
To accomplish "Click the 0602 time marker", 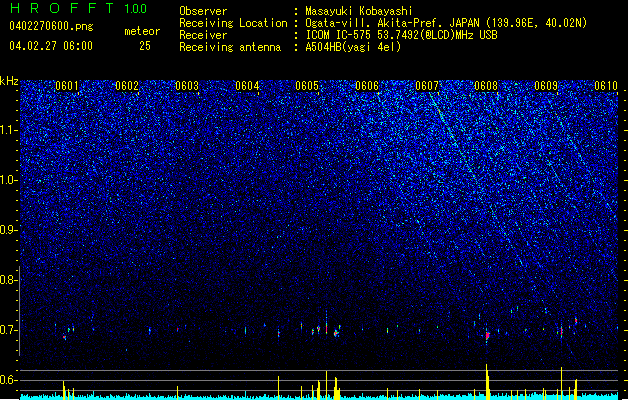I will click(x=127, y=86).
